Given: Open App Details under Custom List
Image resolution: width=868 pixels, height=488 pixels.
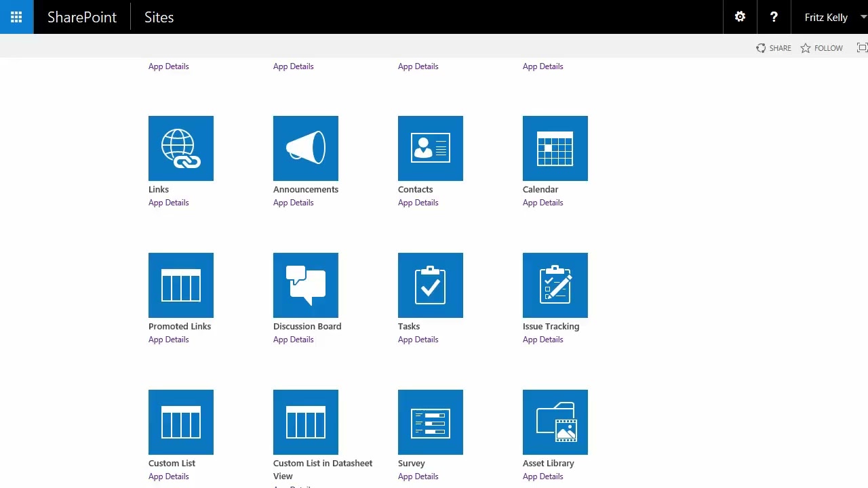Looking at the screenshot, I should (x=169, y=476).
